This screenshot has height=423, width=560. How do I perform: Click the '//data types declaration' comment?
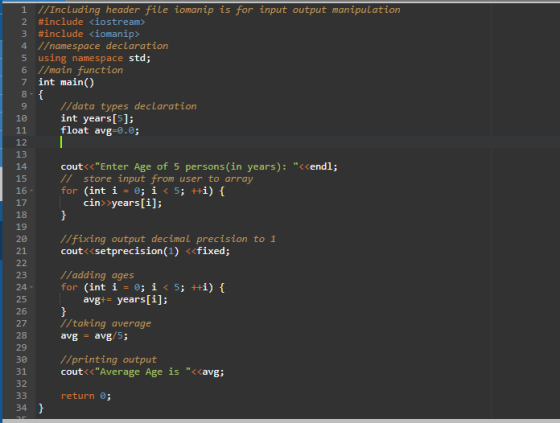[129, 106]
